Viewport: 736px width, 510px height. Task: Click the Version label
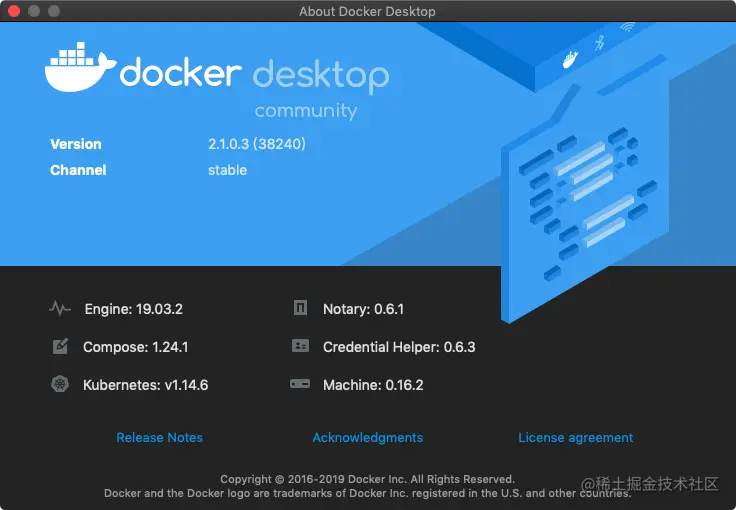coord(76,144)
